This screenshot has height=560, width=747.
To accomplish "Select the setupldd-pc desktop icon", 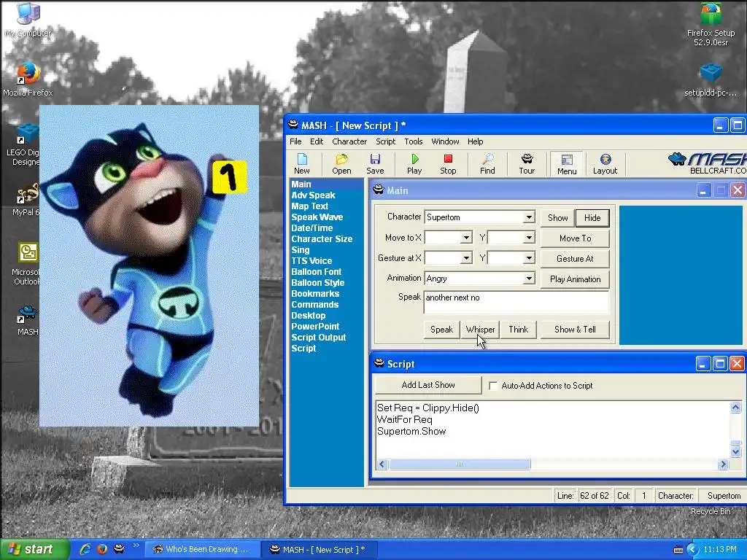I will pos(711,79).
